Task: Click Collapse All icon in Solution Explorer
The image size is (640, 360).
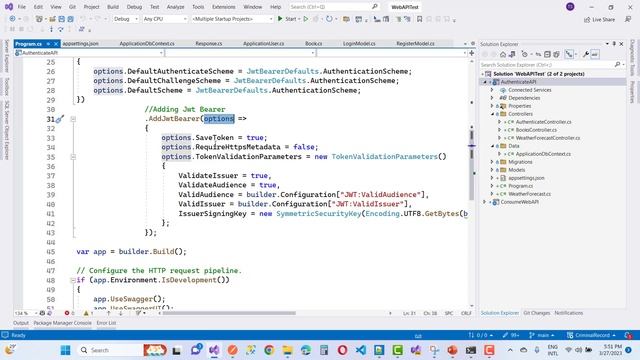Action: [x=547, y=54]
